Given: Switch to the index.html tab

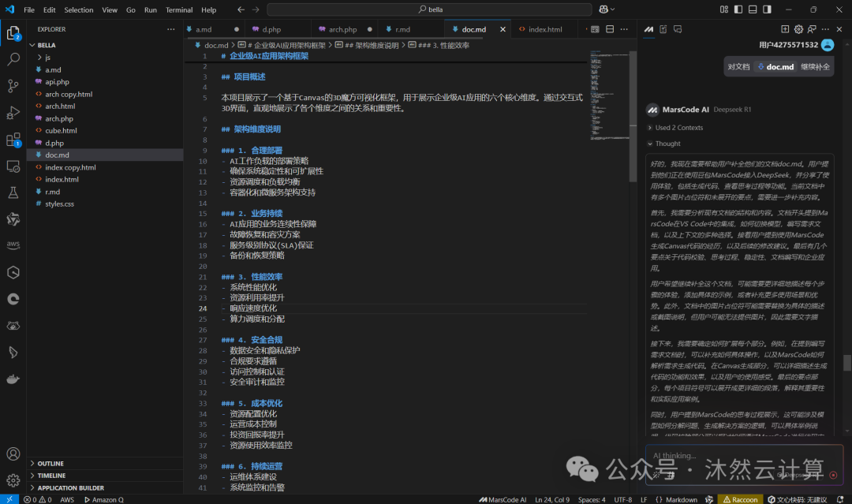Looking at the screenshot, I should click(x=546, y=29).
